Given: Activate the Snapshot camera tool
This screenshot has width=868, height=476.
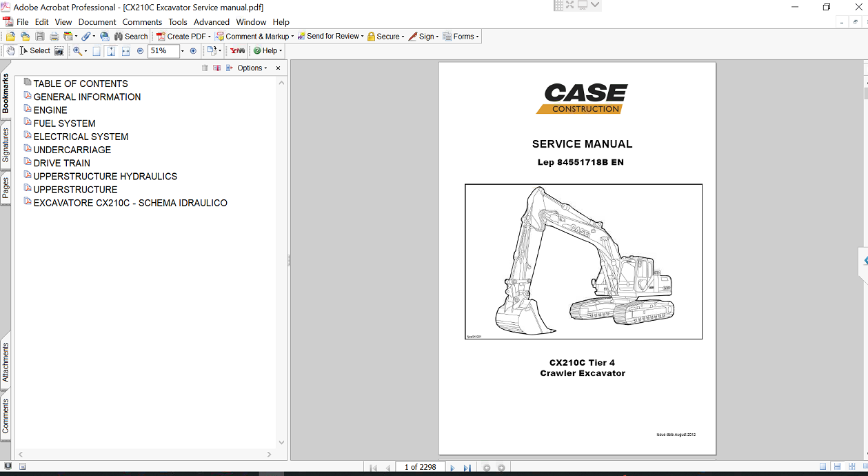Looking at the screenshot, I should pos(59,51).
